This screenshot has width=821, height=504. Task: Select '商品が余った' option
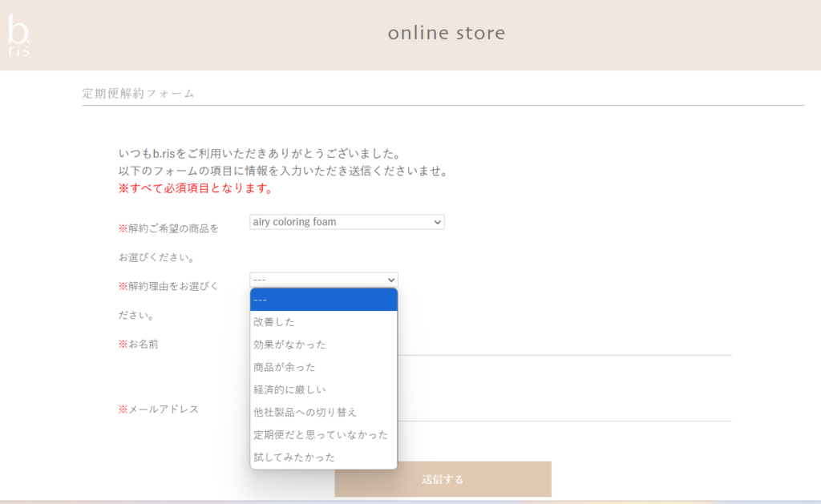coord(324,368)
